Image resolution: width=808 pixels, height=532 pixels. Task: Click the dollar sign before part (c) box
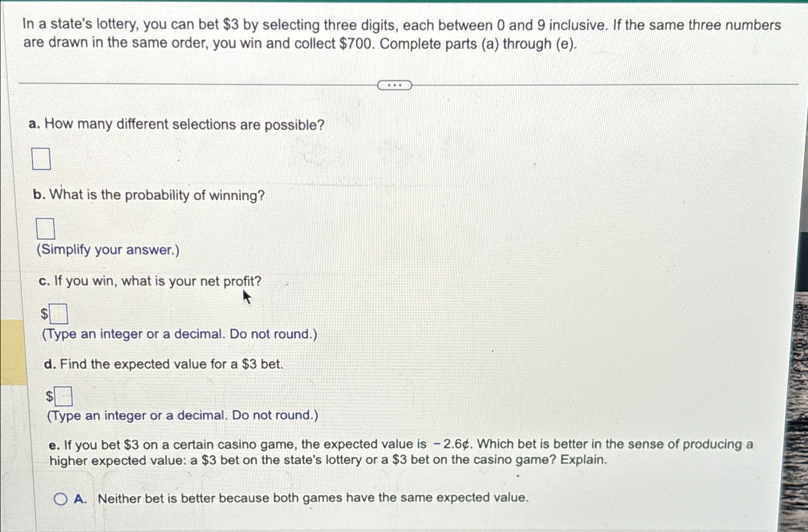[44, 314]
